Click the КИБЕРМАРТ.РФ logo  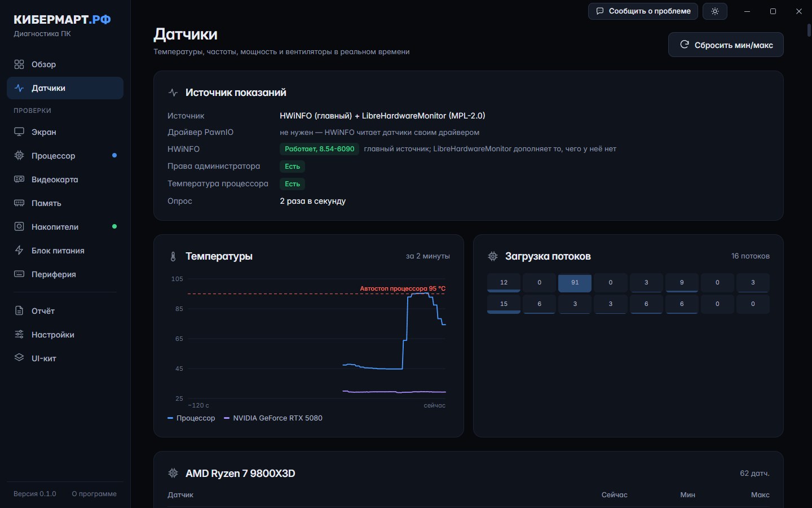(62, 20)
